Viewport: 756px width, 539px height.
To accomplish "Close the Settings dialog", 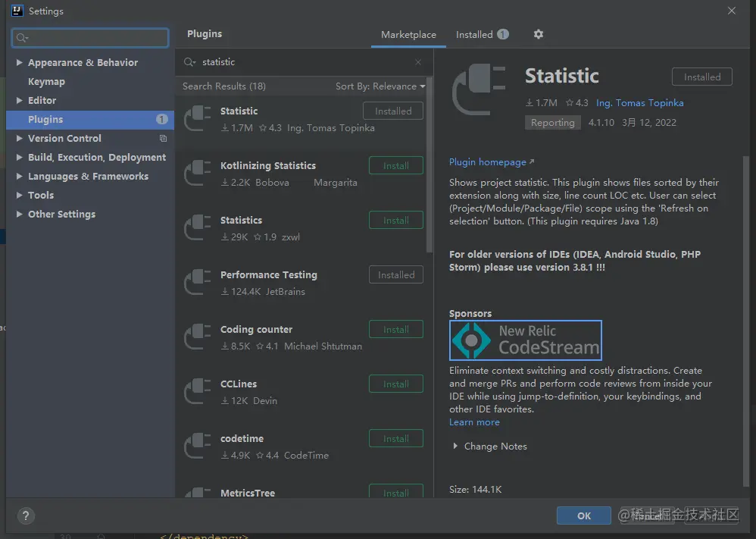I will tap(732, 11).
